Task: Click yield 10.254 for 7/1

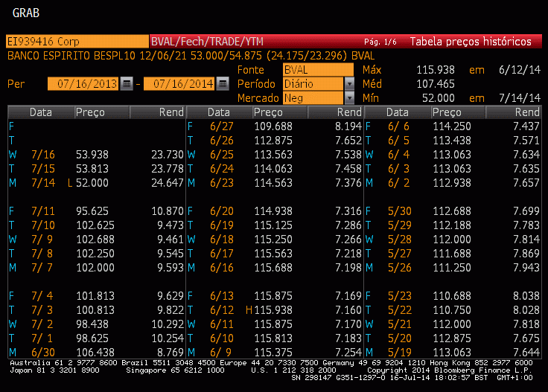Action: 168,338
